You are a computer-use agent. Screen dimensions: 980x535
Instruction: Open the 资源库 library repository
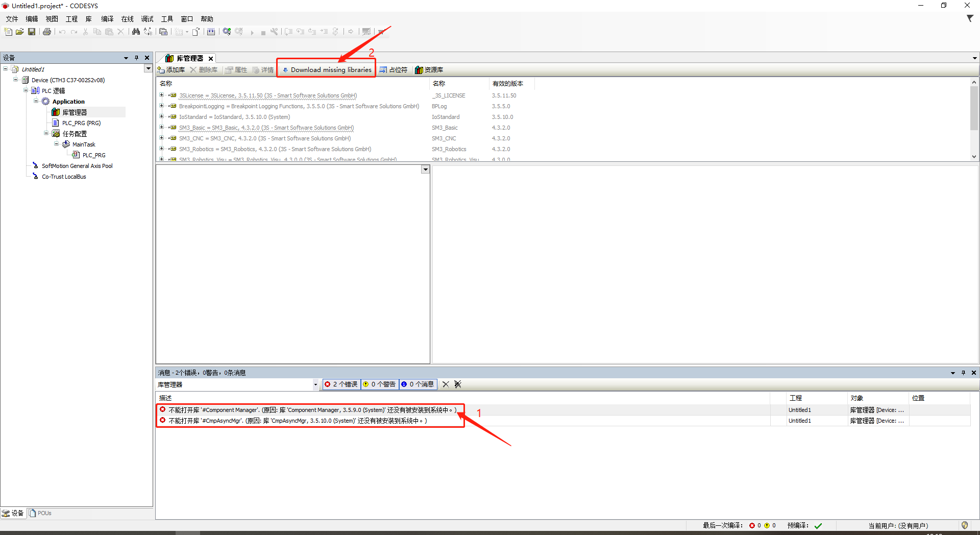coord(429,70)
